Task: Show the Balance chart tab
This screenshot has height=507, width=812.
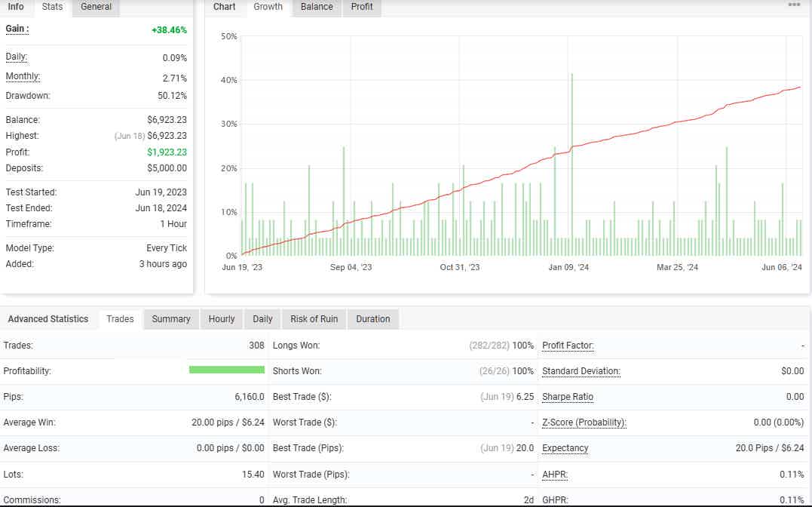Action: click(x=317, y=7)
